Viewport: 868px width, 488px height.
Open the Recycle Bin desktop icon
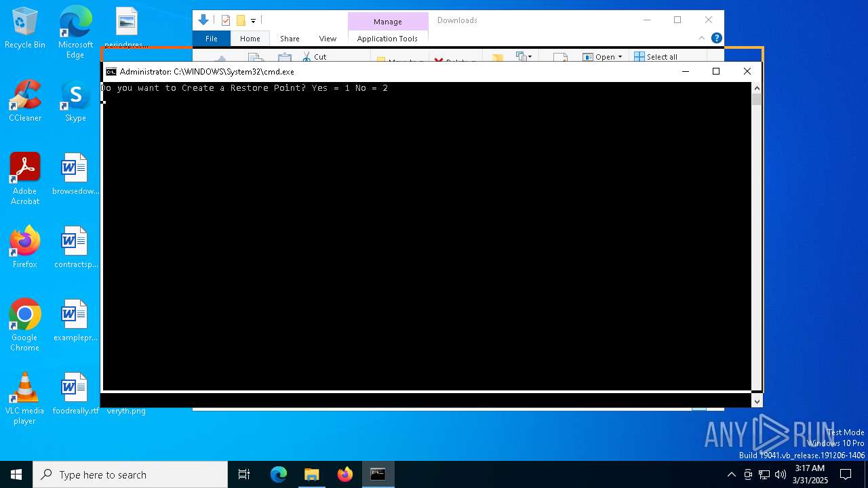tap(25, 28)
